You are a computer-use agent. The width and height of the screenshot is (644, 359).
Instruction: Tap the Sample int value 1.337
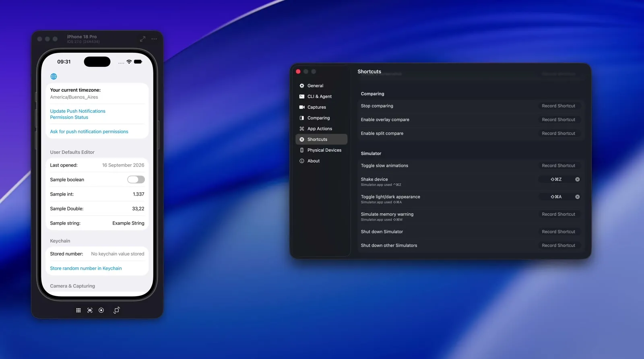coord(138,194)
